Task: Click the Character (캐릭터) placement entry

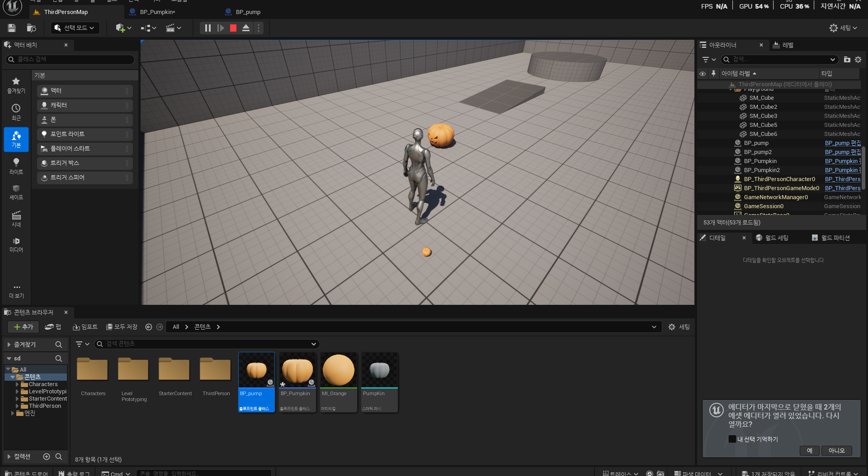Action: 85,105
